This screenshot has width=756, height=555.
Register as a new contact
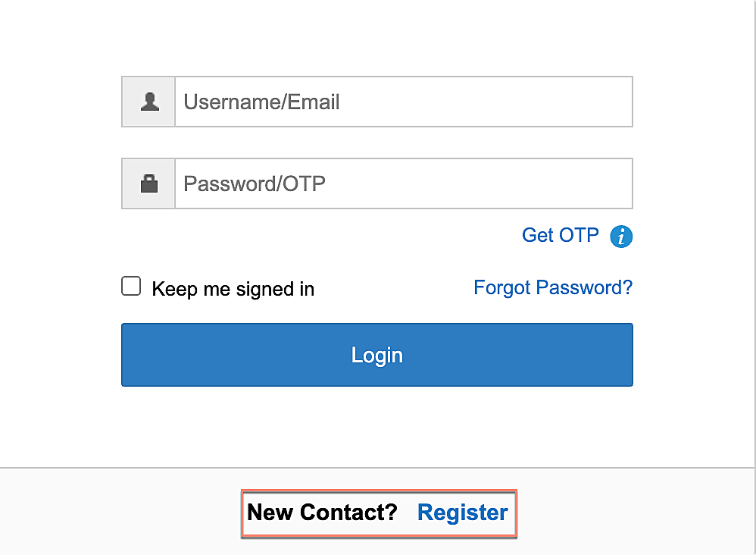tap(462, 513)
